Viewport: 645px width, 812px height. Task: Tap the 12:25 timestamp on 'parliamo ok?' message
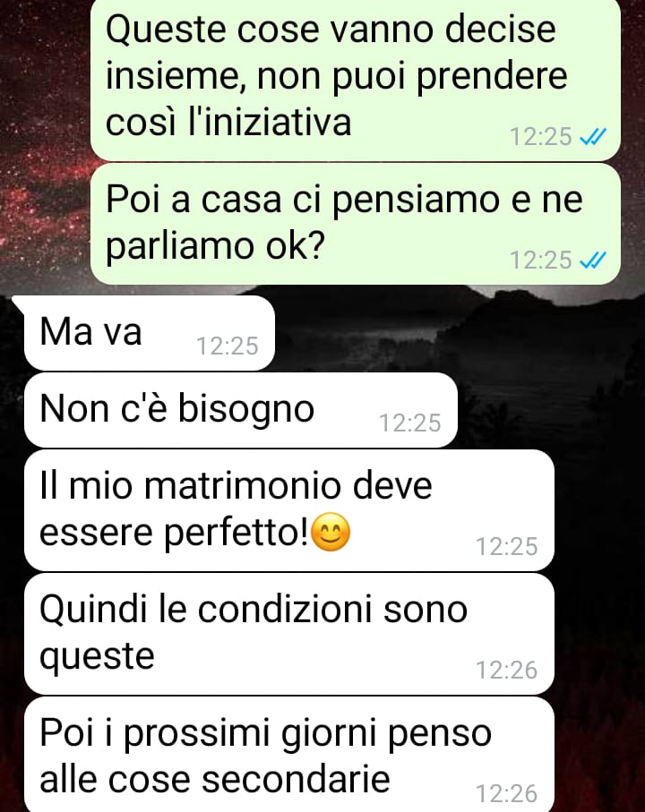[541, 261]
